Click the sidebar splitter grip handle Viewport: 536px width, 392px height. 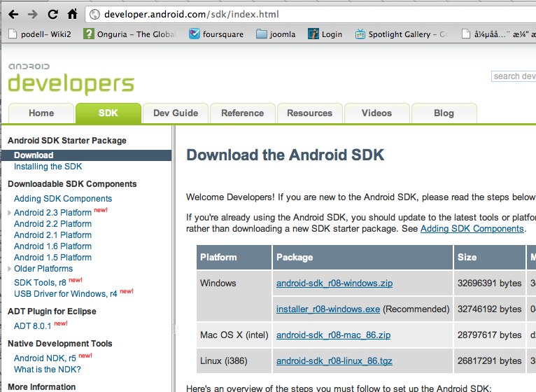click(x=174, y=329)
